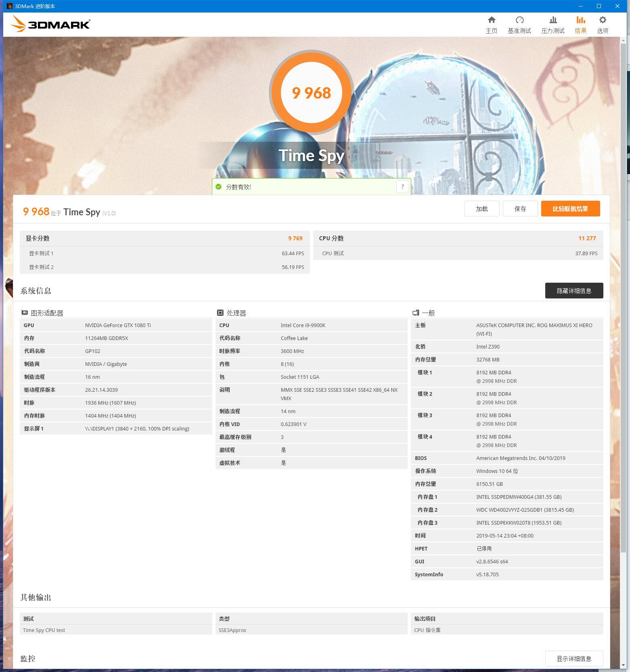This screenshot has width=630, height=672.
Task: Click the 监控 section heading
Action: [x=28, y=659]
